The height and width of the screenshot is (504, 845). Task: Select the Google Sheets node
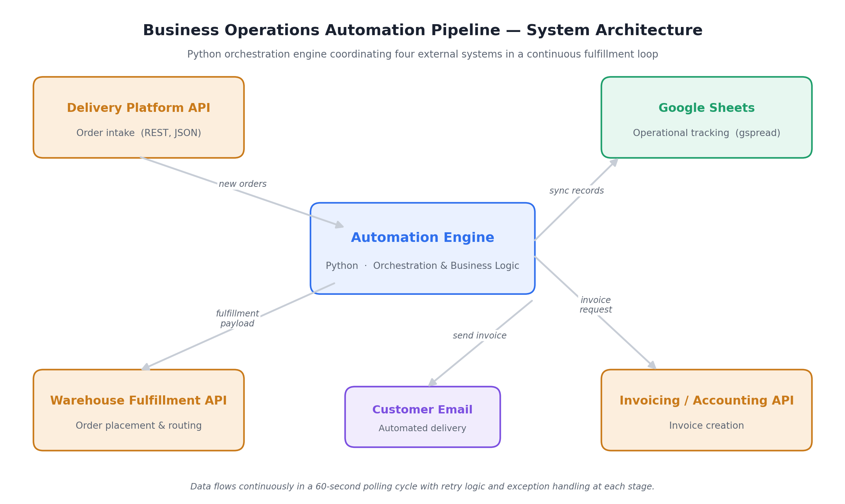(x=706, y=117)
